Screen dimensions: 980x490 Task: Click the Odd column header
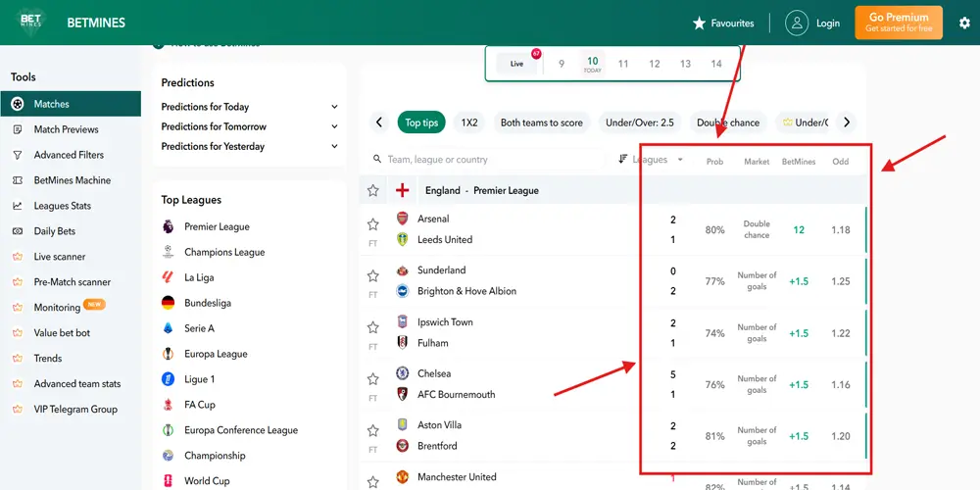click(x=841, y=162)
